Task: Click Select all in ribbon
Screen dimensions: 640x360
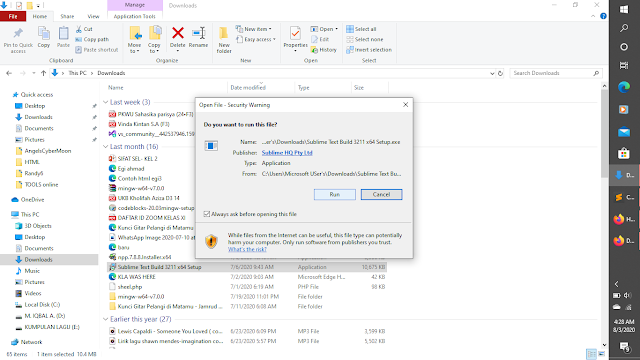Action: pos(361,29)
